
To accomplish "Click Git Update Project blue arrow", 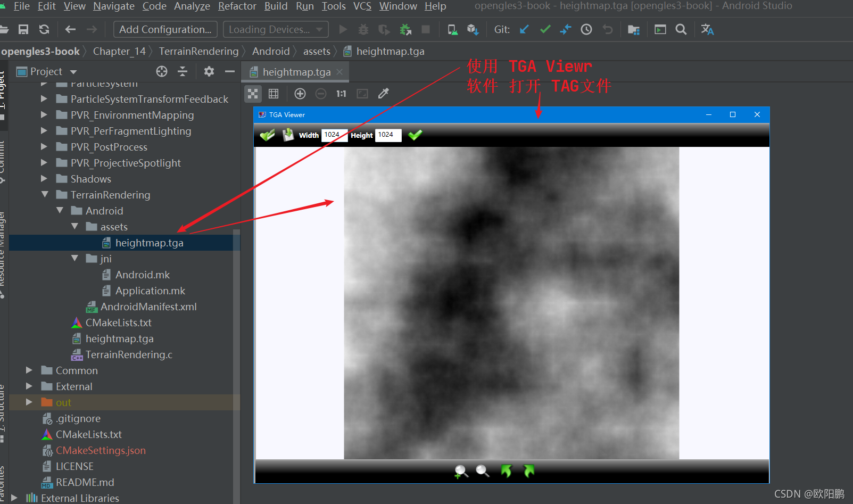I will 524,30.
